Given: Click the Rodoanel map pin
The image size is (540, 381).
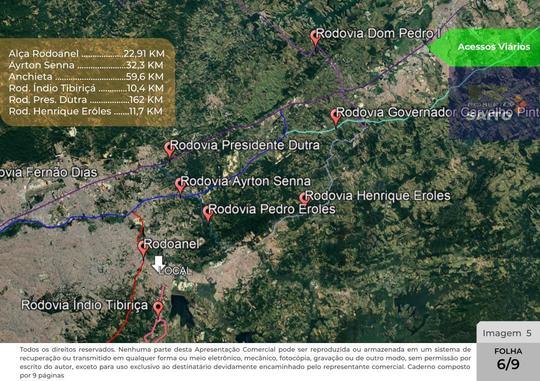Looking at the screenshot, I should [143, 248].
